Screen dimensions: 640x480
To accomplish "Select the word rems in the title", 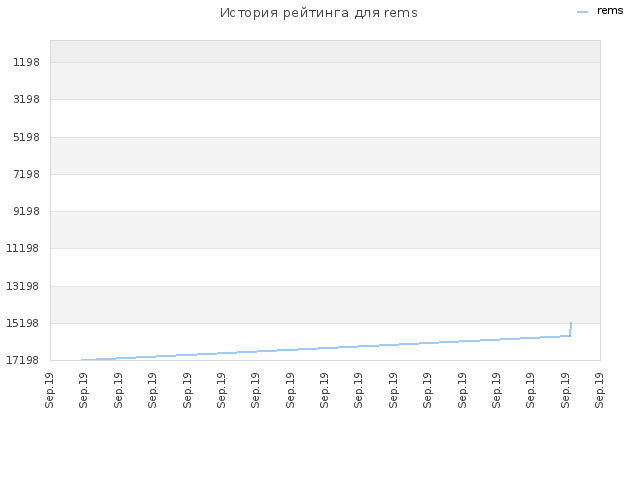I will click(x=400, y=13).
